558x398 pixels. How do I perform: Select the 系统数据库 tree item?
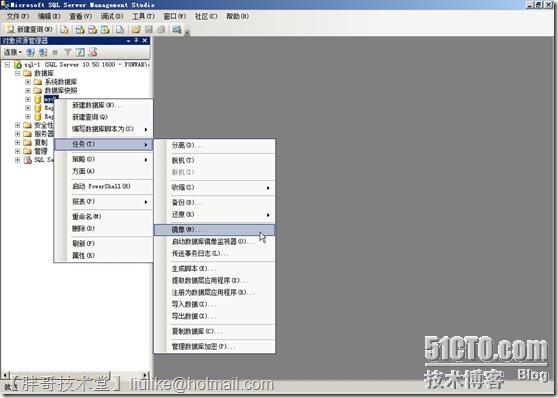click(x=60, y=82)
